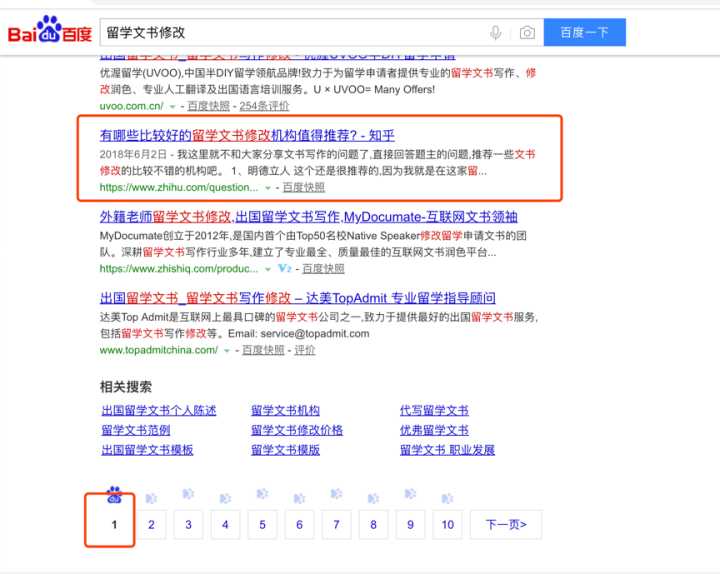Click the paw icon above page 6
The width and height of the screenshot is (720, 574).
point(299,498)
